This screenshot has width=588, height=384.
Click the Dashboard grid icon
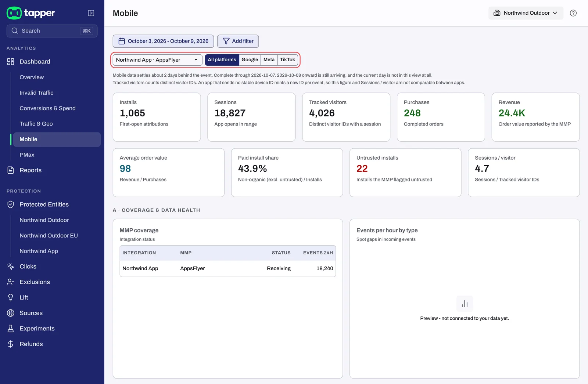11,62
